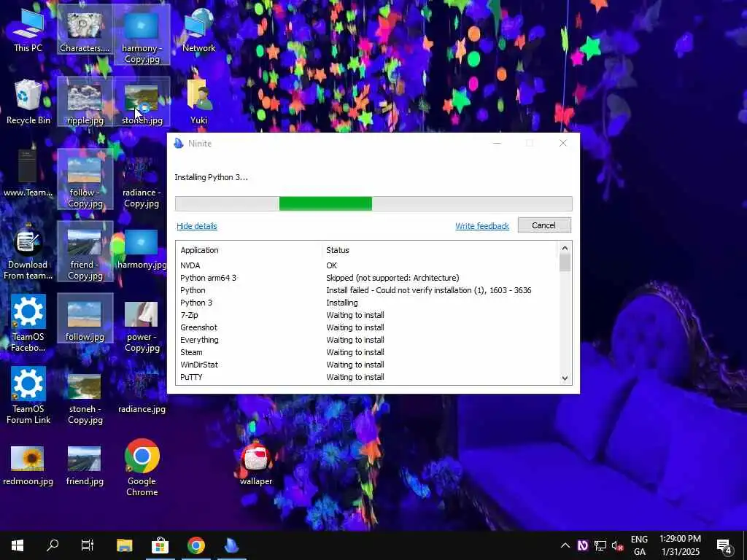Image resolution: width=747 pixels, height=560 pixels.
Task: Open Microsoft Store from taskbar
Action: click(160, 545)
